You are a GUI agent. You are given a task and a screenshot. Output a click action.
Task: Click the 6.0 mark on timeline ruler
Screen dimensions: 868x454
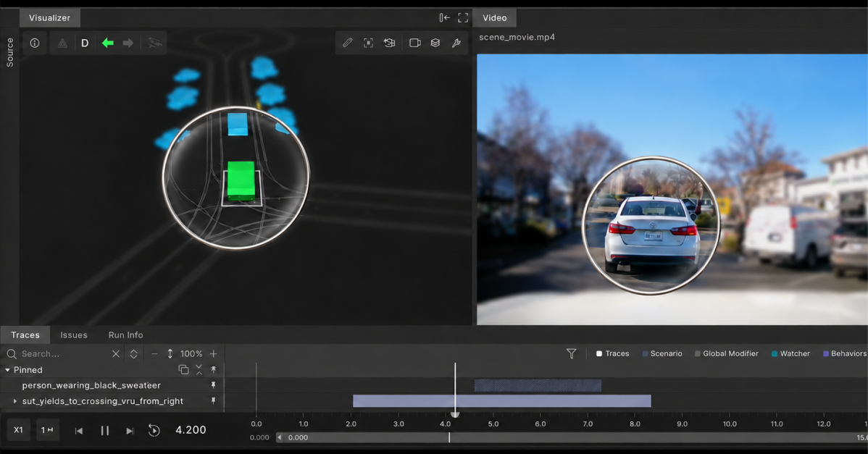coord(541,424)
